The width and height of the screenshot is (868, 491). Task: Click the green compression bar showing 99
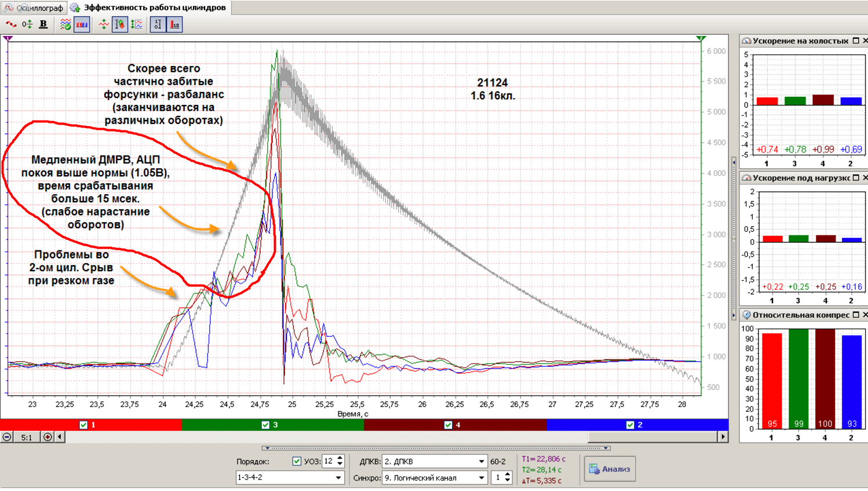point(798,379)
